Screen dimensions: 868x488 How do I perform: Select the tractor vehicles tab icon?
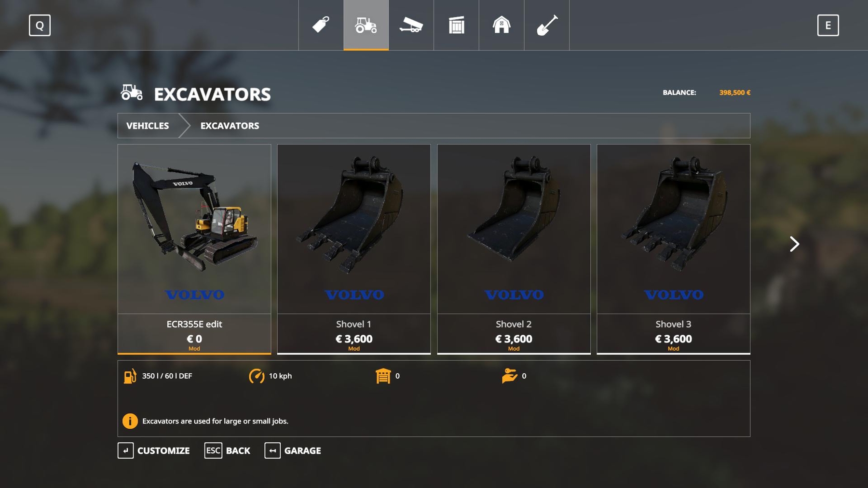pyautogui.click(x=366, y=25)
